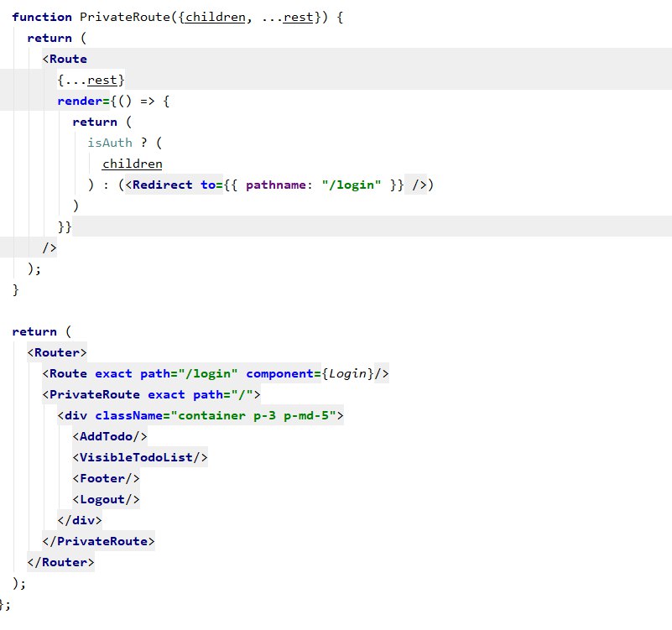
Task: Click the '{...rest}' spread props line
Action: (91, 81)
